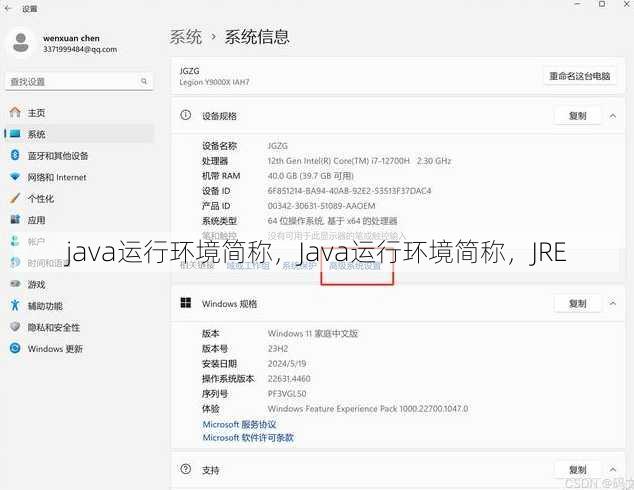This screenshot has width=634, height=490.
Task: Click the Apps icon in sidebar
Action: 15,220
